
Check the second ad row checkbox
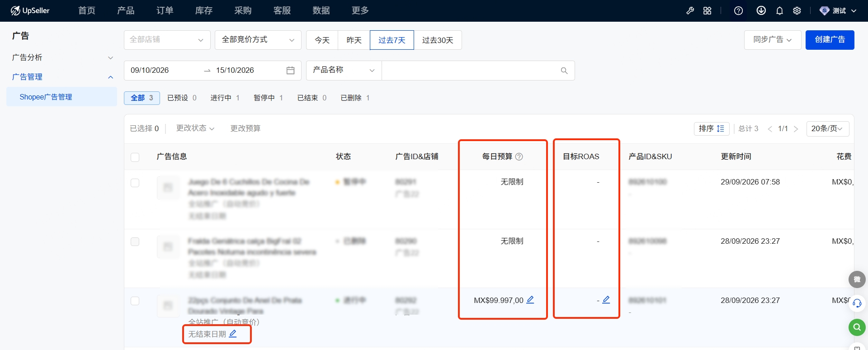[x=135, y=241]
